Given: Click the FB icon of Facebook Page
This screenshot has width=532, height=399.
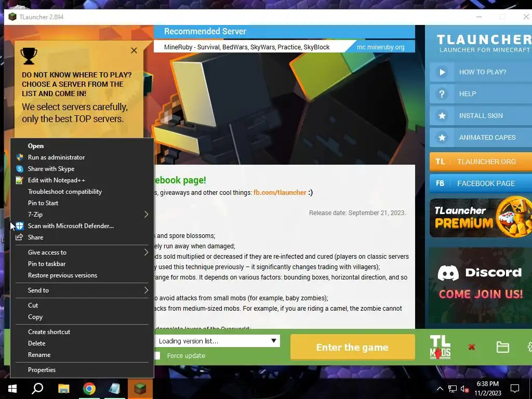Looking at the screenshot, I should point(440,183).
